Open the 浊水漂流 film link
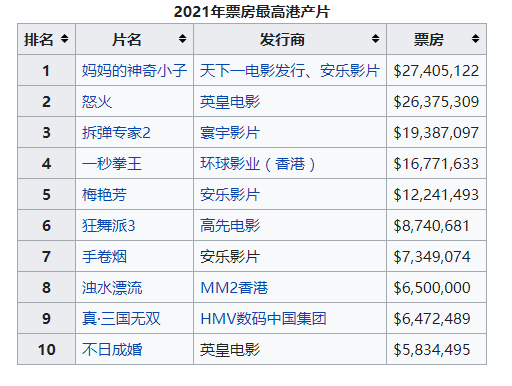This screenshot has width=512, height=386. [x=112, y=288]
